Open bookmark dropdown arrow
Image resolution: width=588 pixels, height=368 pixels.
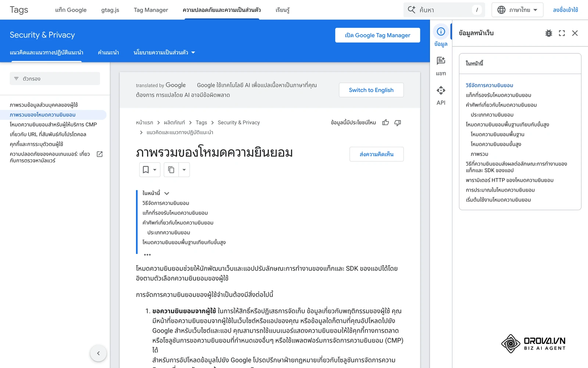(155, 170)
